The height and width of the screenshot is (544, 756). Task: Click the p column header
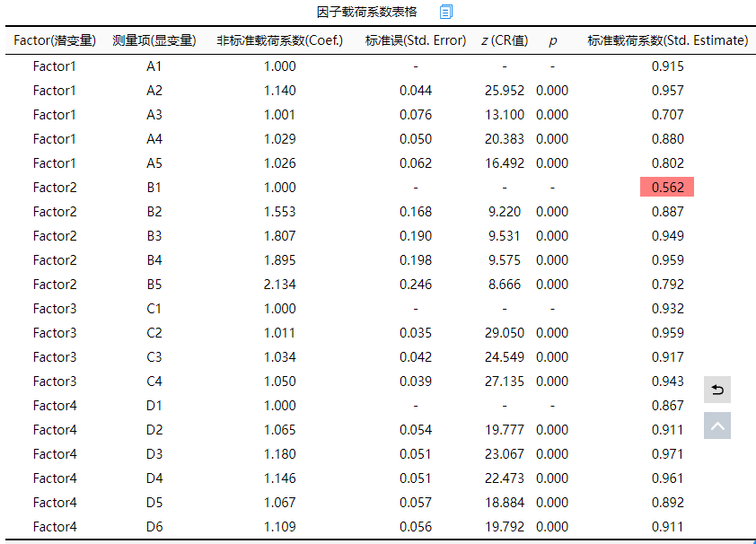(x=552, y=40)
